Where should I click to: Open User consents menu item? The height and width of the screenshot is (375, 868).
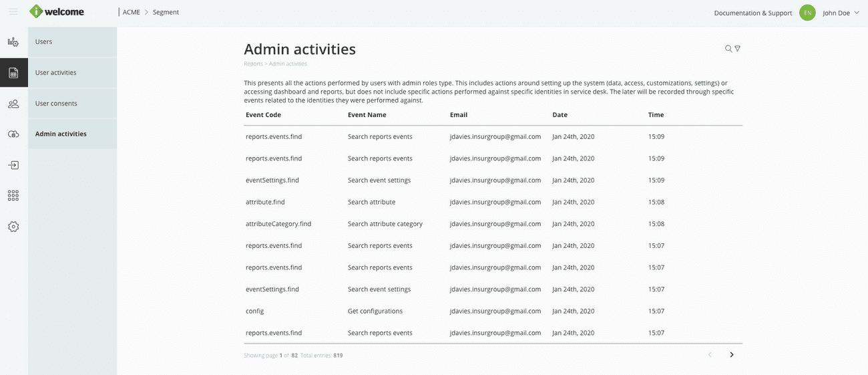pos(72,104)
